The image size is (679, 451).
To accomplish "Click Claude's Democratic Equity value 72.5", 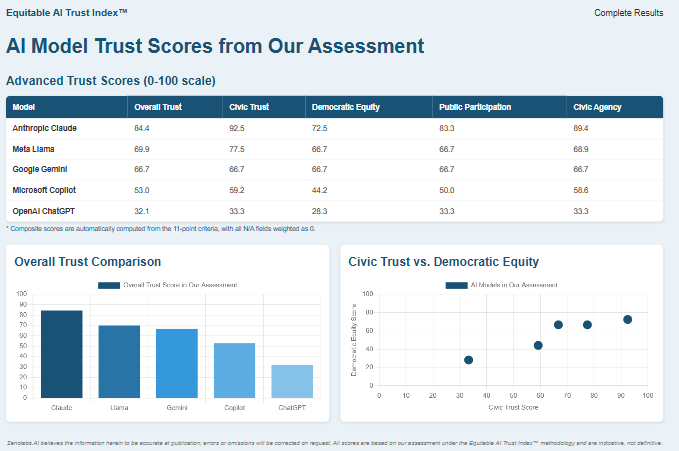I will click(x=320, y=128).
